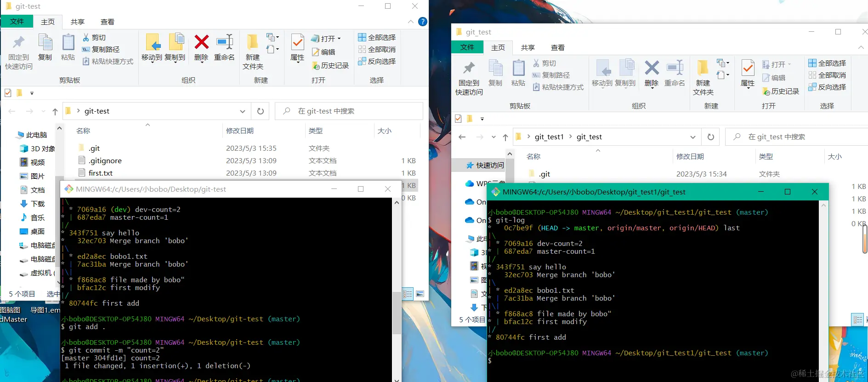
Task: Open the Home (主页) tab in git-test window
Action: click(x=48, y=22)
